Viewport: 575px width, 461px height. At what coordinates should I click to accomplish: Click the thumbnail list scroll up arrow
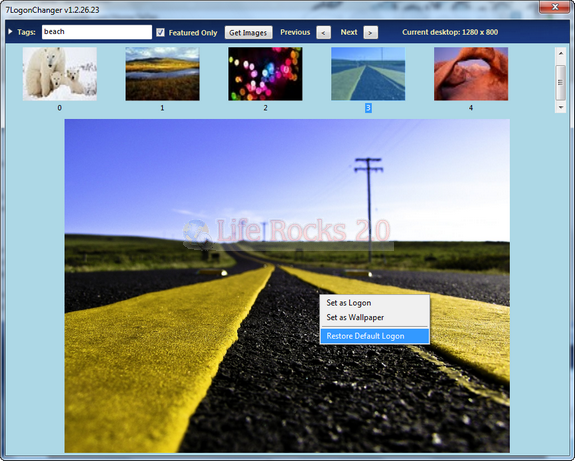click(x=560, y=53)
